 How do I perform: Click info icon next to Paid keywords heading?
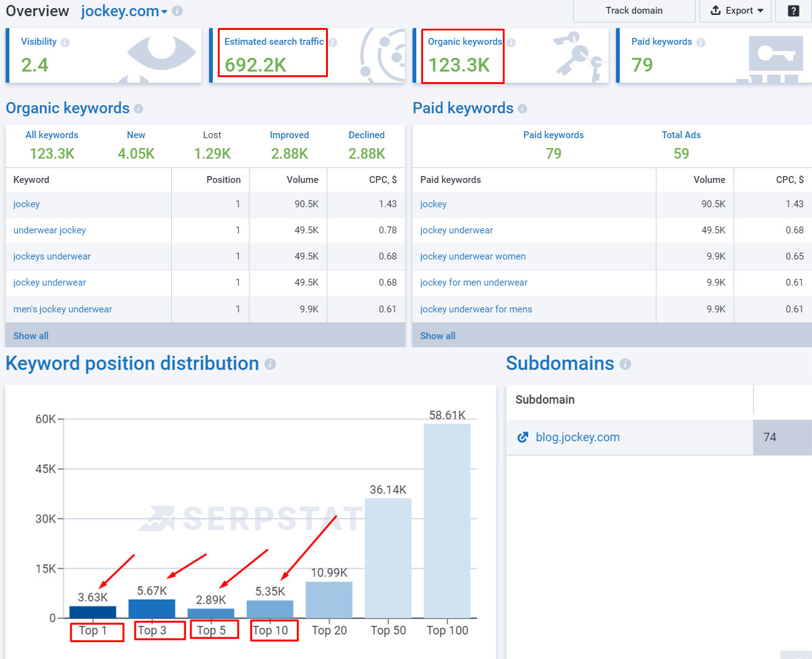pyautogui.click(x=522, y=108)
